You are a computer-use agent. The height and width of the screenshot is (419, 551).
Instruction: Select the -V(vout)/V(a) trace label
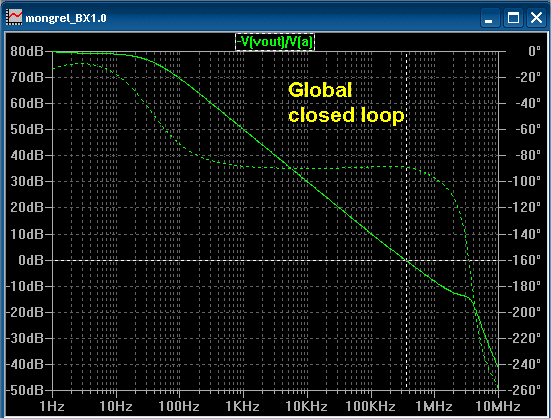[274, 42]
